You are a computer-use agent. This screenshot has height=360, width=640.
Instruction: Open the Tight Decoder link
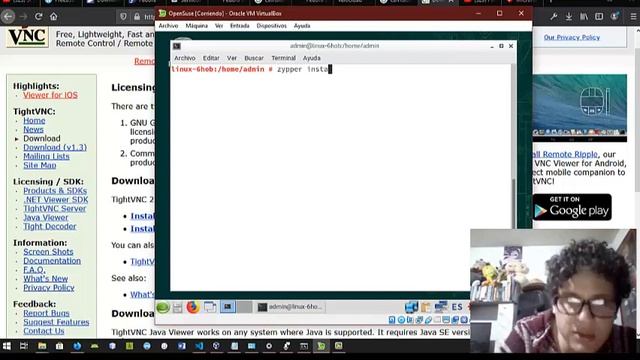click(49, 227)
